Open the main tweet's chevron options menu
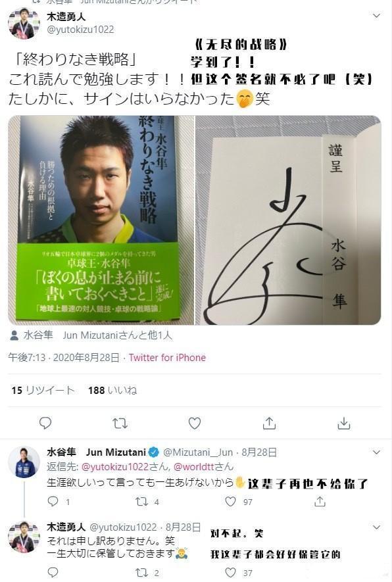392x582 pixels. coord(376,16)
